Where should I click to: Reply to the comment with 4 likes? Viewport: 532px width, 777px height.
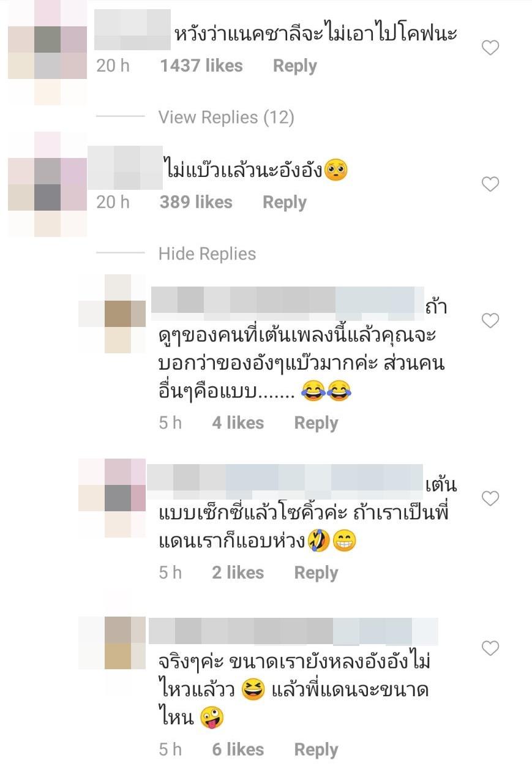pos(317,423)
